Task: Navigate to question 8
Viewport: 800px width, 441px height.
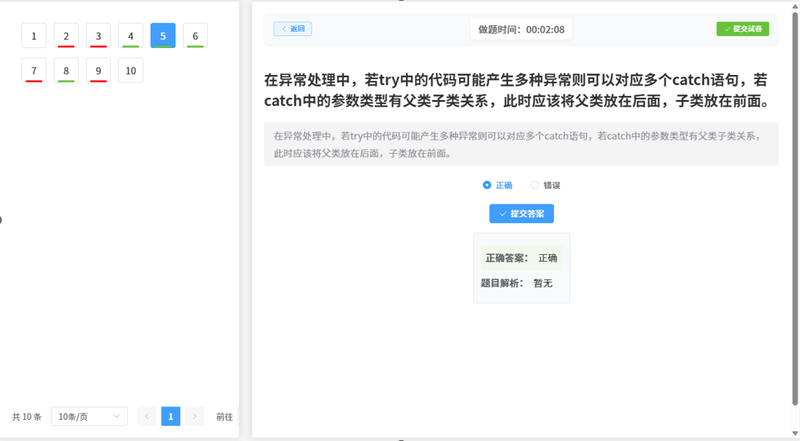Action: tap(66, 70)
